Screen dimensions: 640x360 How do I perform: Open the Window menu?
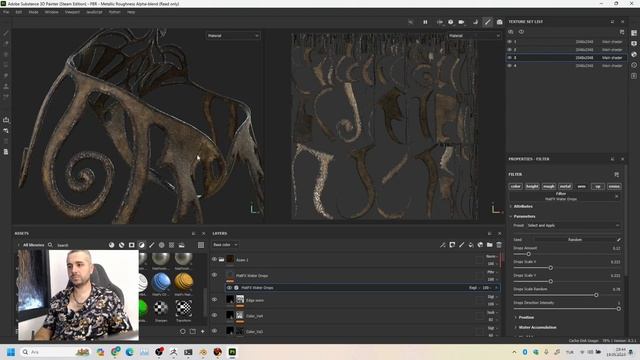52,12
